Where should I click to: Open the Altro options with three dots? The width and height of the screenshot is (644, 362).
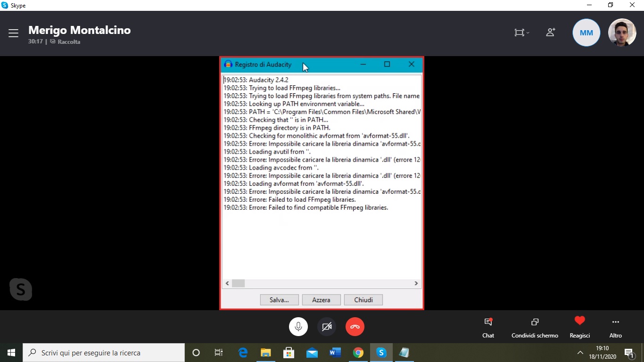[x=615, y=327]
